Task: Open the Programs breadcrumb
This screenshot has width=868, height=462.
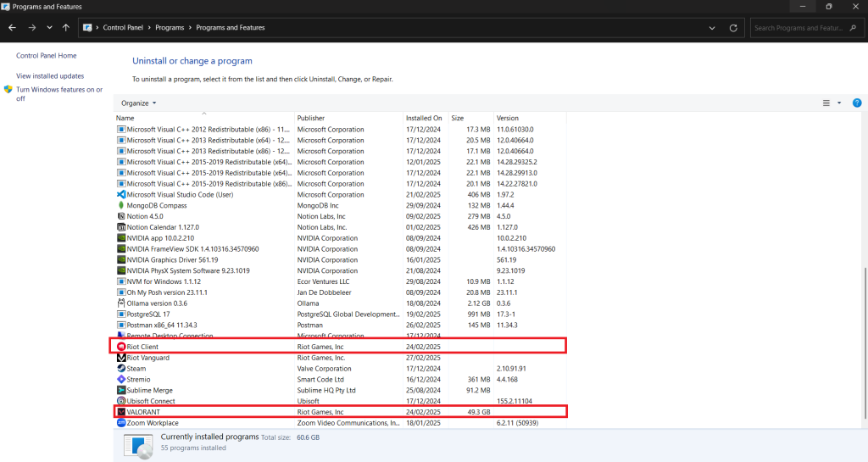Action: (170, 28)
